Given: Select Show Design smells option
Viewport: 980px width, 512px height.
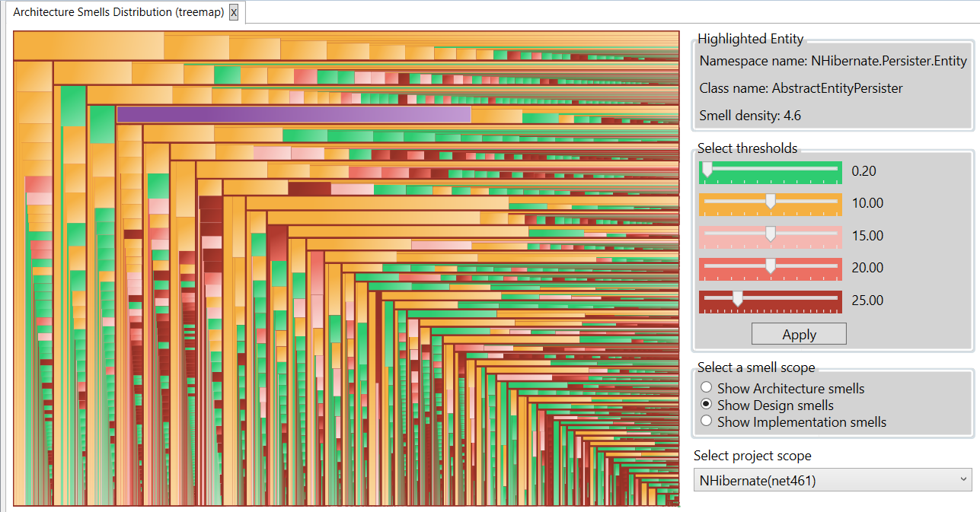Looking at the screenshot, I should tap(706, 405).
